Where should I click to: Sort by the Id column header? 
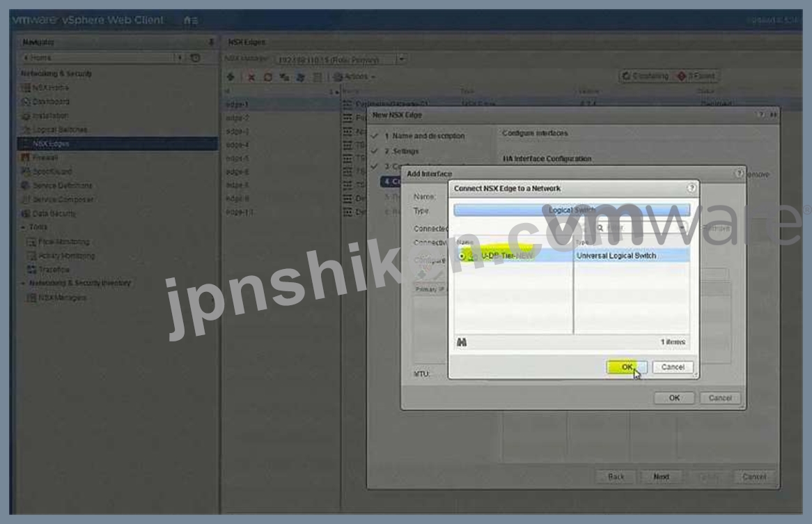(281, 91)
